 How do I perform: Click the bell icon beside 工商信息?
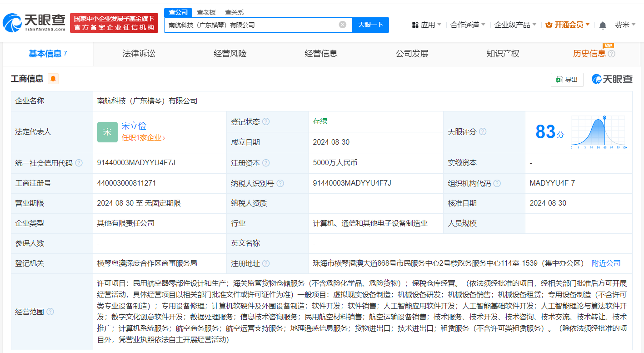pyautogui.click(x=53, y=79)
